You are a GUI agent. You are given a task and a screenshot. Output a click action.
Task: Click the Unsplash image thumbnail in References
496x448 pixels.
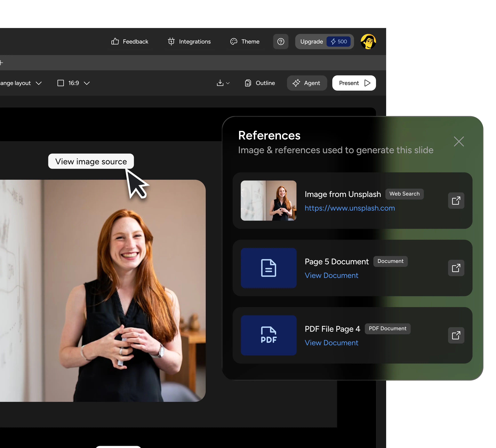268,201
